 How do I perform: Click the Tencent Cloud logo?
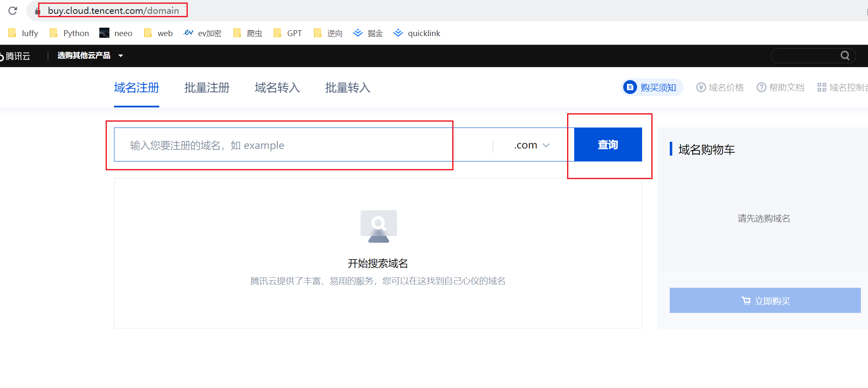pos(15,56)
